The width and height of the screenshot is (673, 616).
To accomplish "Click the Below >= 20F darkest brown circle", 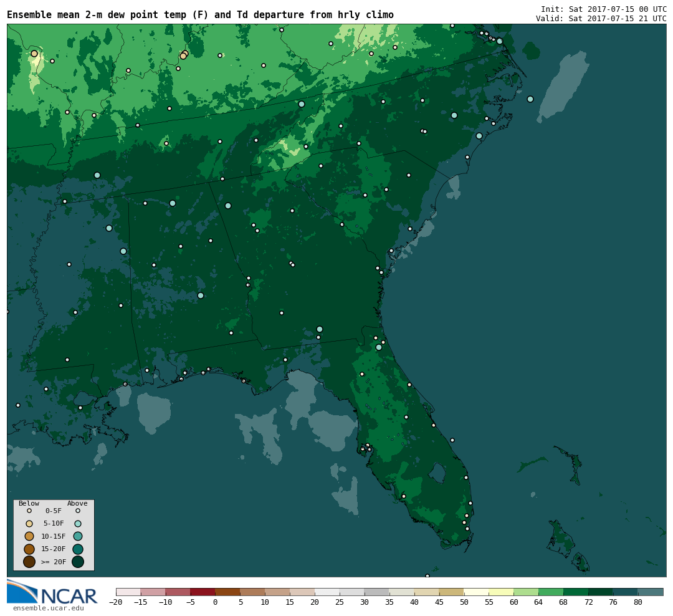I will click(x=29, y=561).
